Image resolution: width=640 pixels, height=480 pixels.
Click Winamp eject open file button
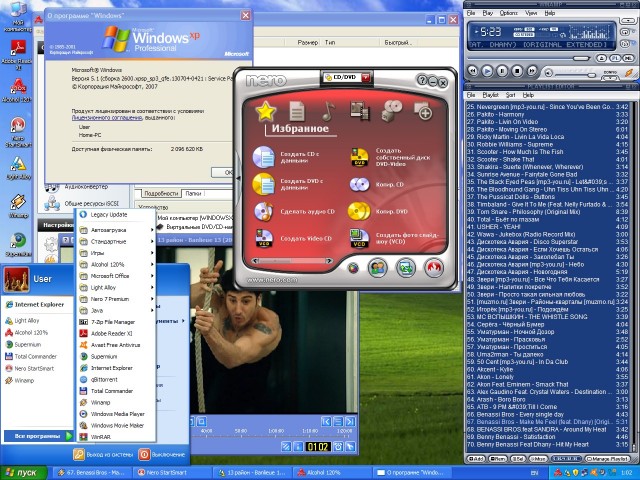601,58
